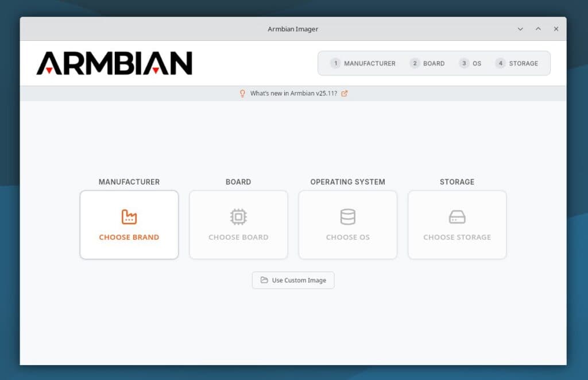Click the ARMBIAN logo
Viewport: 588px width, 380px height.
114,63
